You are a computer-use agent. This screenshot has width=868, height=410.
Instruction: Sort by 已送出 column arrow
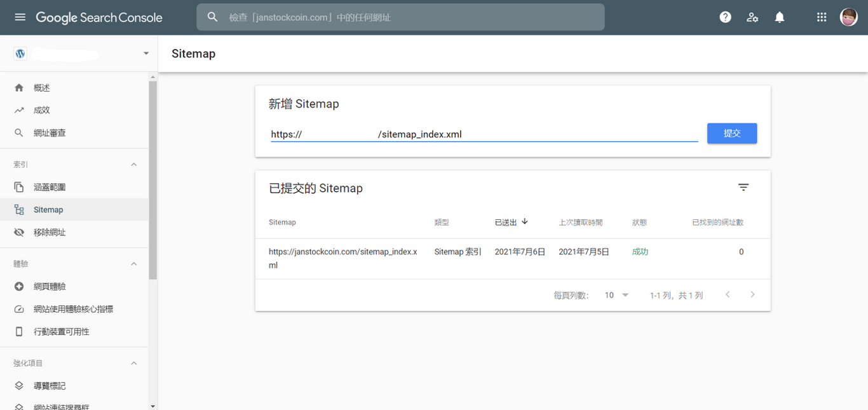[525, 222]
